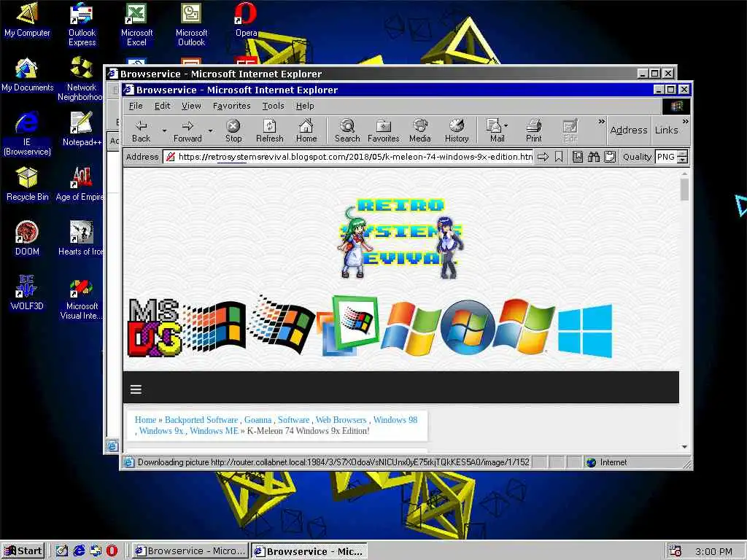Click the scrollbar down arrow
Image resolution: width=747 pixels, height=560 pixels.
coord(684,447)
